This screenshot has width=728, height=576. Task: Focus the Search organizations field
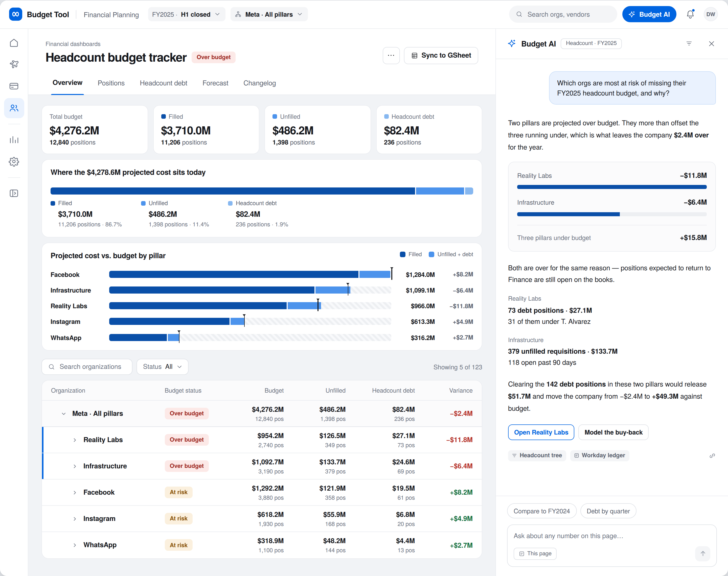pyautogui.click(x=87, y=367)
